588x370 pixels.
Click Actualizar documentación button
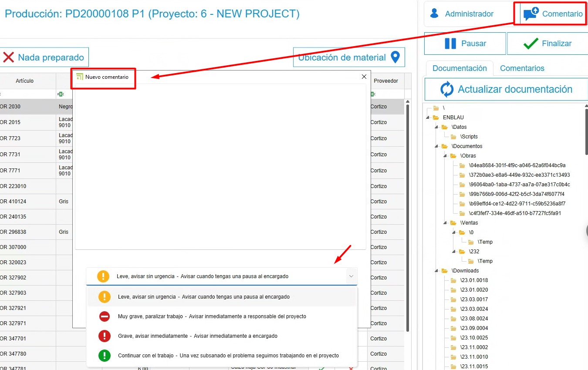[x=506, y=89]
